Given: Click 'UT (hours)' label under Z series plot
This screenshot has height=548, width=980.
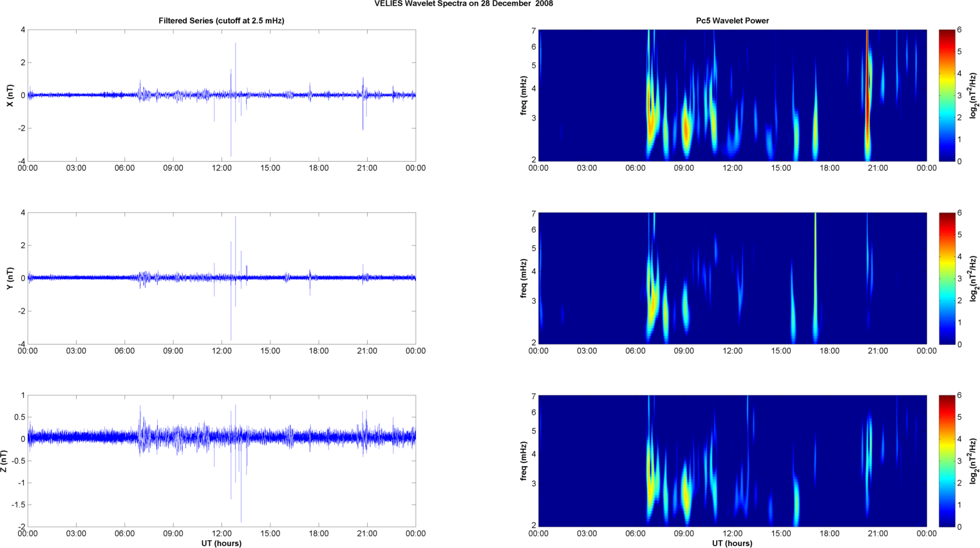Looking at the screenshot, I should (221, 543).
